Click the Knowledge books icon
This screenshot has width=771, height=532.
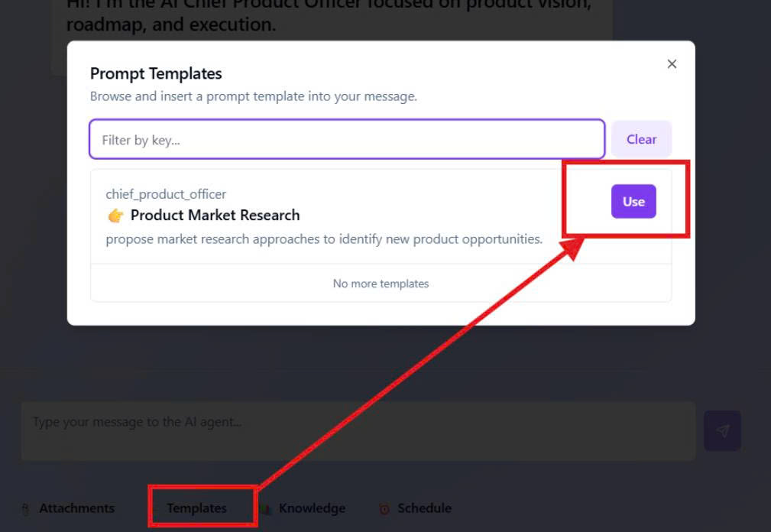[266, 508]
